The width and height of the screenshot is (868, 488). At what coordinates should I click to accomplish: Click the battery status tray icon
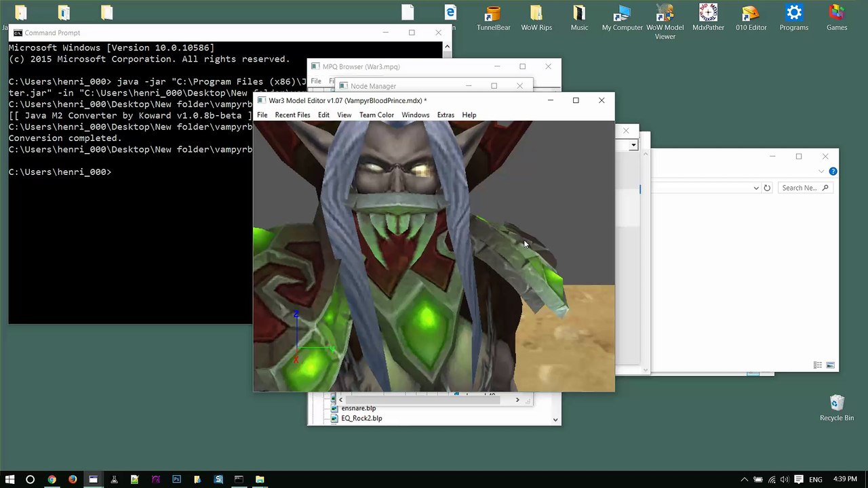click(758, 479)
